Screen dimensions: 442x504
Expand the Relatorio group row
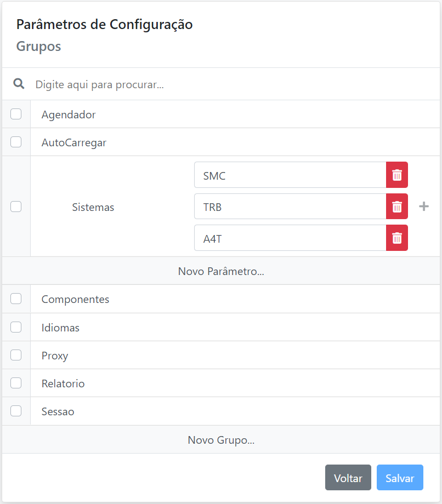pyautogui.click(x=63, y=383)
